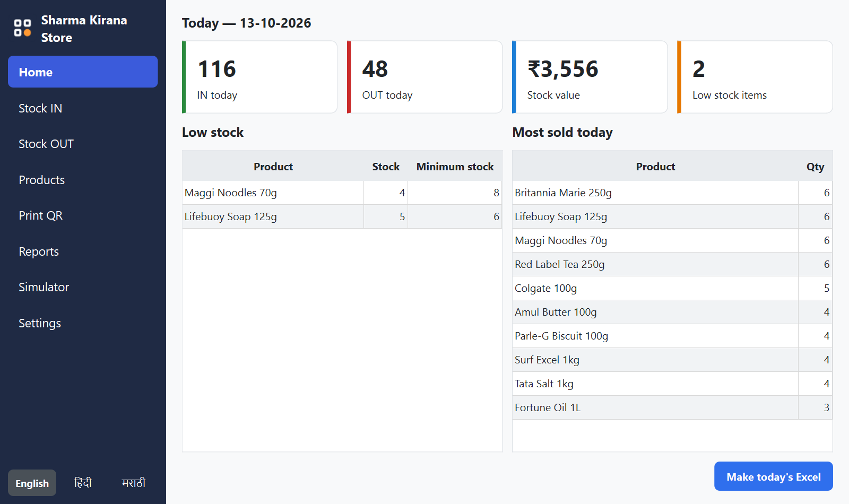Click the Today — 13-10-2026 heading
The height and width of the screenshot is (504, 849).
coord(246,23)
